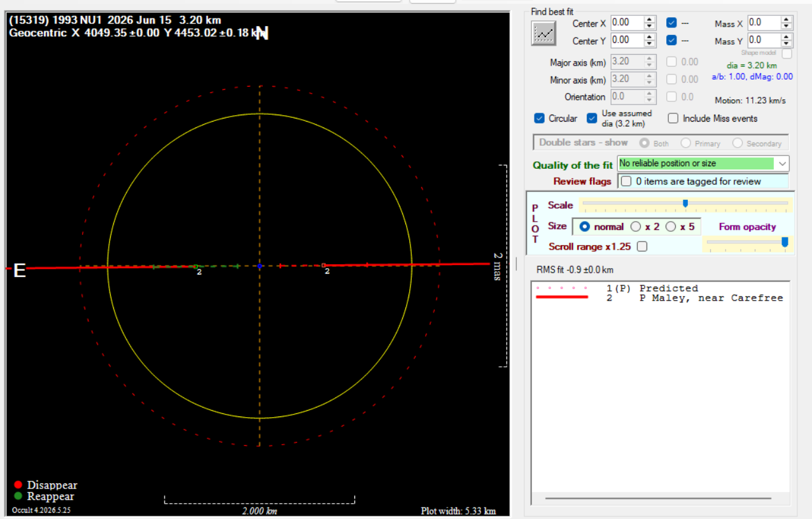Click the Orientation value field

627,97
